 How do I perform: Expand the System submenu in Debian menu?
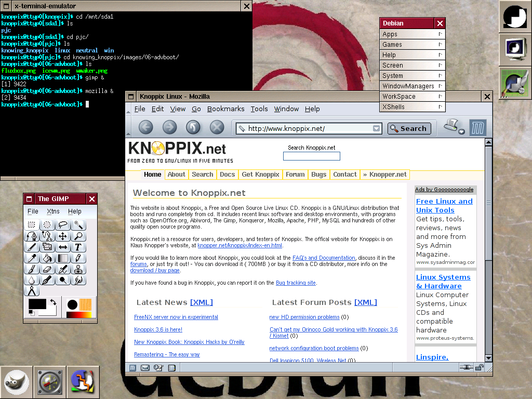pyautogui.click(x=412, y=76)
